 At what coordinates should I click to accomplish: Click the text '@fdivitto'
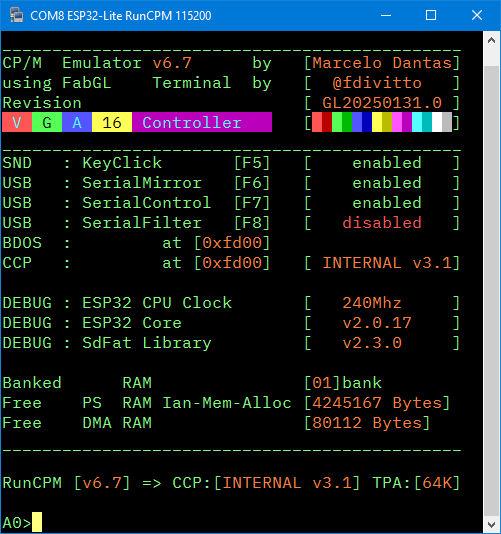377,83
